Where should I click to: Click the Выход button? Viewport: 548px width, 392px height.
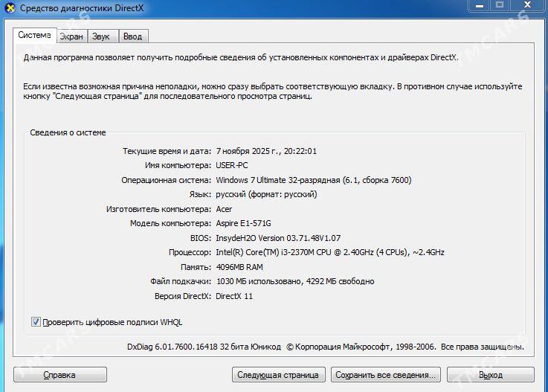(x=491, y=374)
